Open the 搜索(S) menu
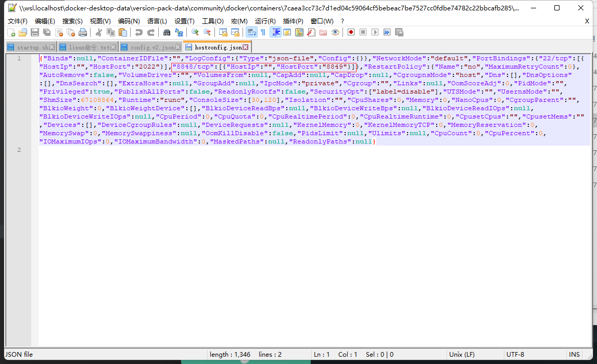The width and height of the screenshot is (597, 364). [x=72, y=21]
